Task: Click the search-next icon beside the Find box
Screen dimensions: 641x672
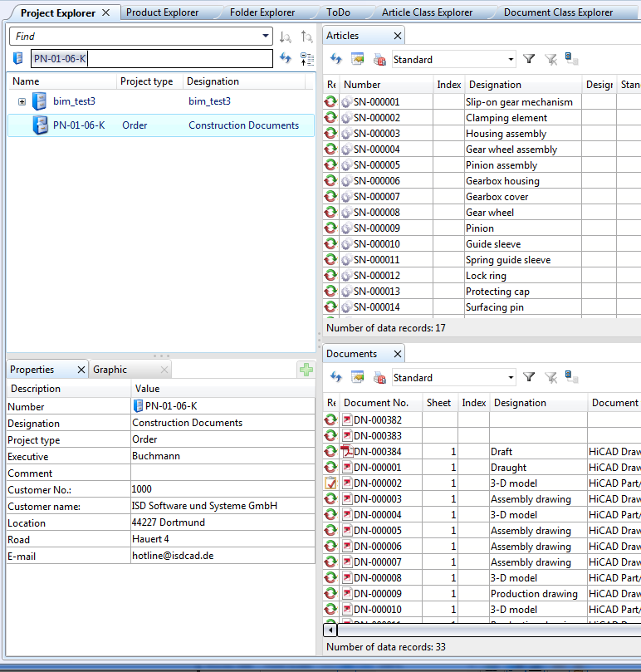Action: [x=286, y=37]
